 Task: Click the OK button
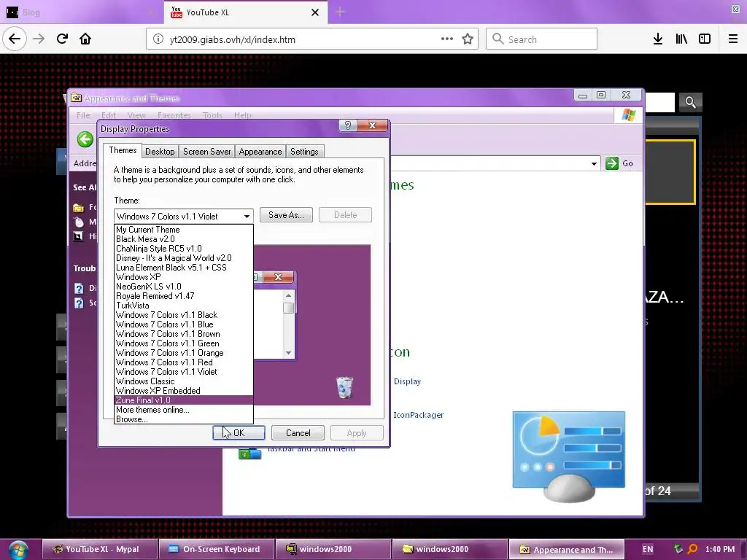(239, 433)
